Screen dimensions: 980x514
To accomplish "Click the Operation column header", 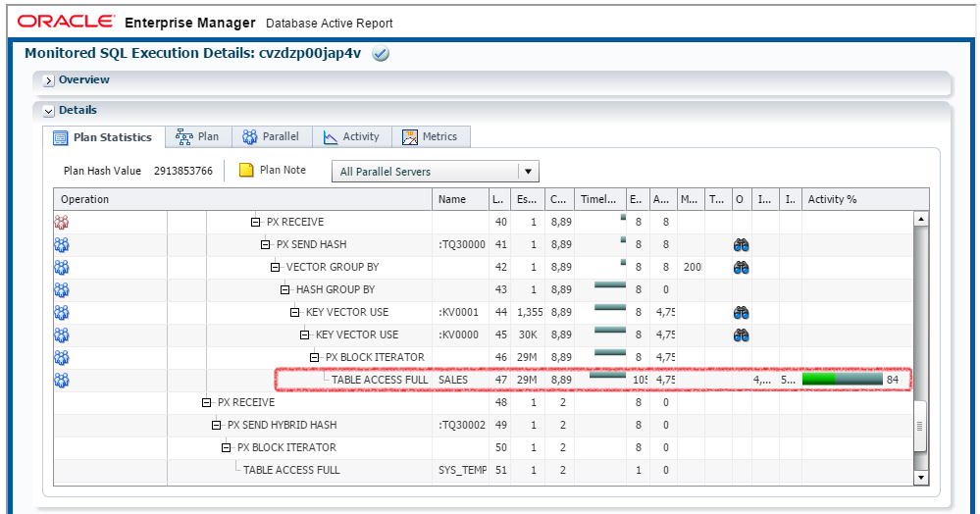I will click(x=85, y=199).
